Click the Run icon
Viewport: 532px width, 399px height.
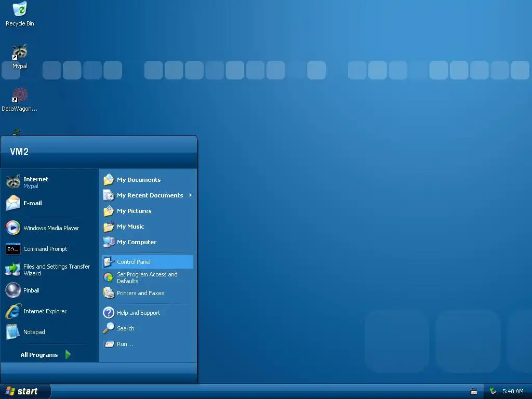(109, 344)
